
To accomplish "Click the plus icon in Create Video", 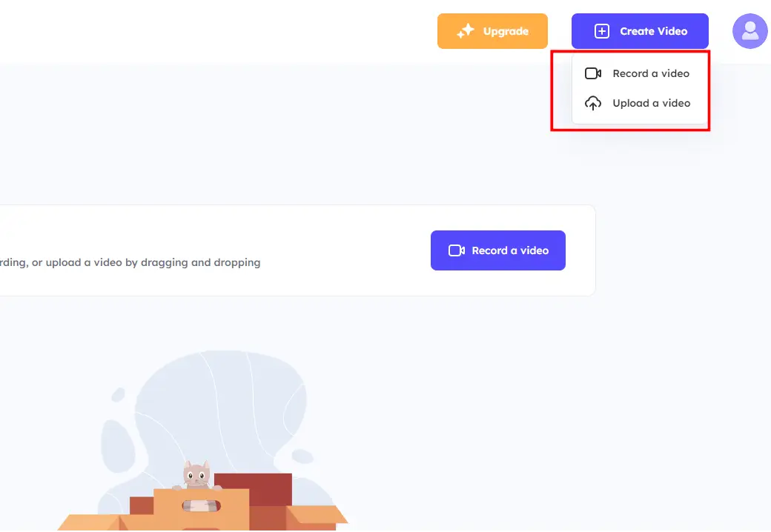I will (602, 31).
